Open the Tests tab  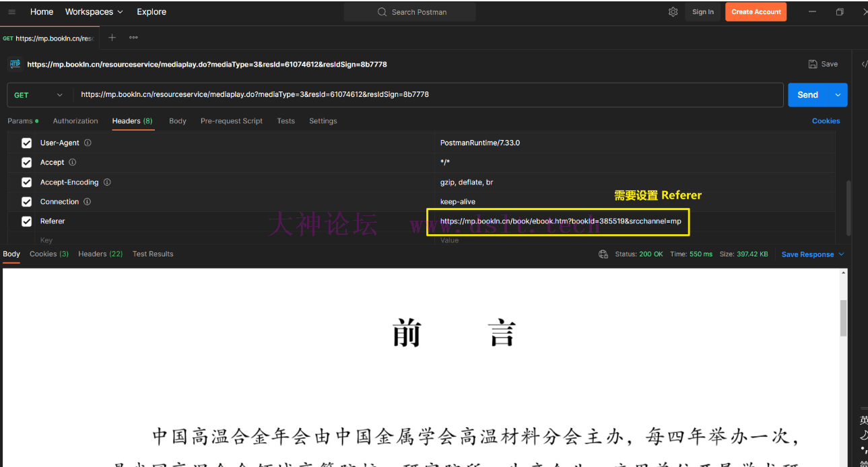(286, 121)
